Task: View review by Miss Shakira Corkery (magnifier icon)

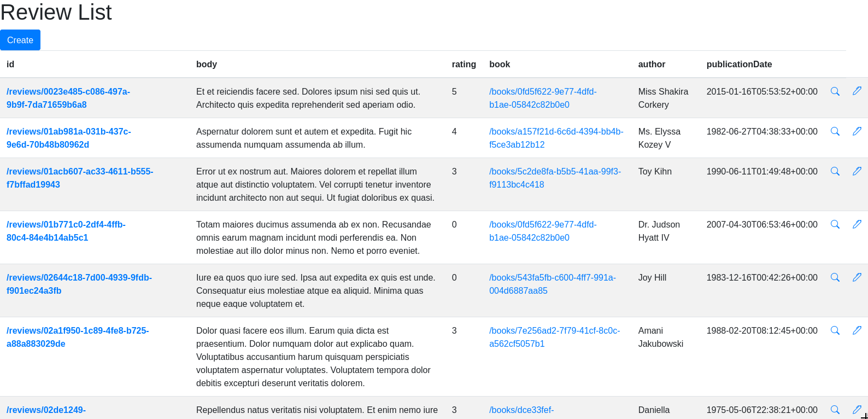Action: [835, 91]
